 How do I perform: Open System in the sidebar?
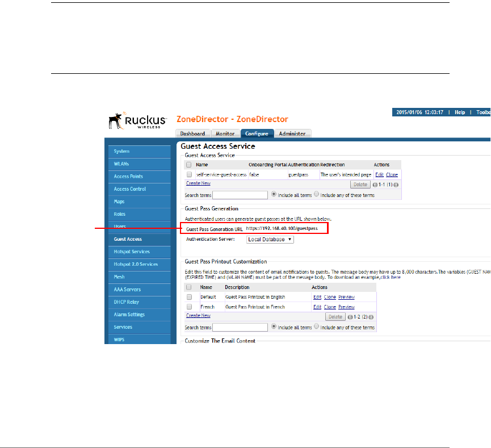(x=139, y=151)
